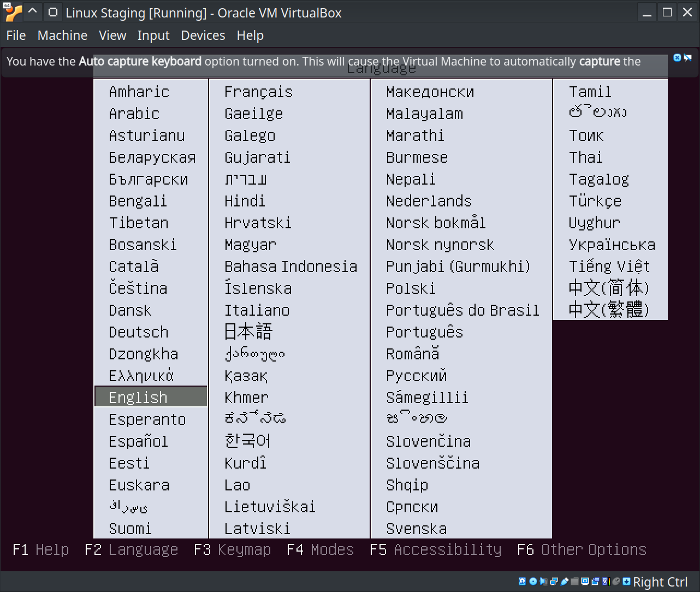The image size is (700, 592).
Task: Expand the Input menu
Action: (x=153, y=35)
